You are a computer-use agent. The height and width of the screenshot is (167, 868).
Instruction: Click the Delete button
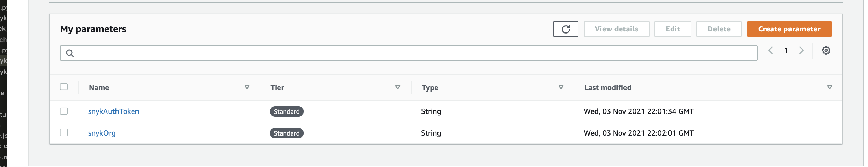click(x=719, y=29)
